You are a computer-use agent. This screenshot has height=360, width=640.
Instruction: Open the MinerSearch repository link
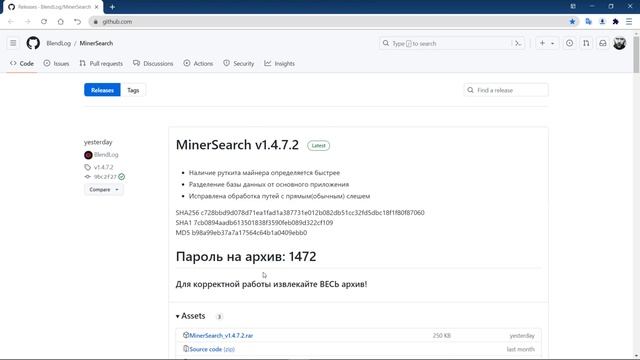[x=96, y=43]
